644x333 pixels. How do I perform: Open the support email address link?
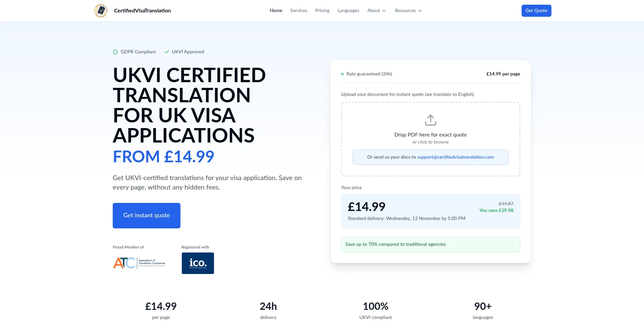tap(455, 157)
